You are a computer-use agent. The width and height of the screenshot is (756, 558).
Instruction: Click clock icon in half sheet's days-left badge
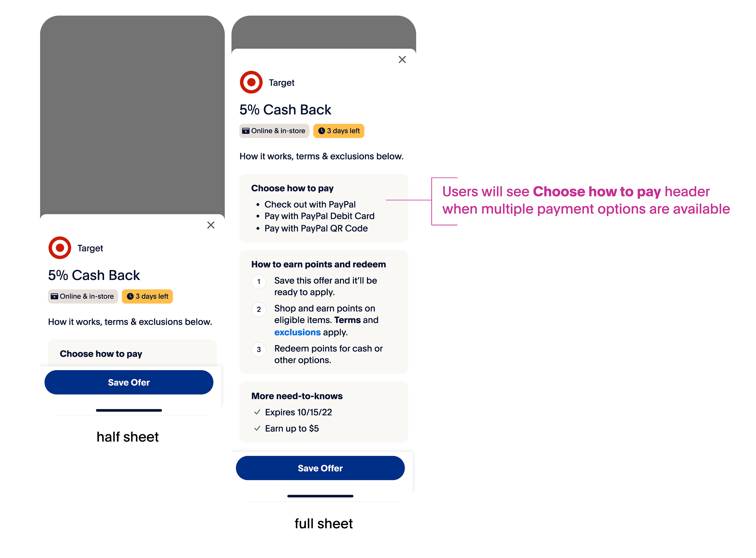point(130,297)
